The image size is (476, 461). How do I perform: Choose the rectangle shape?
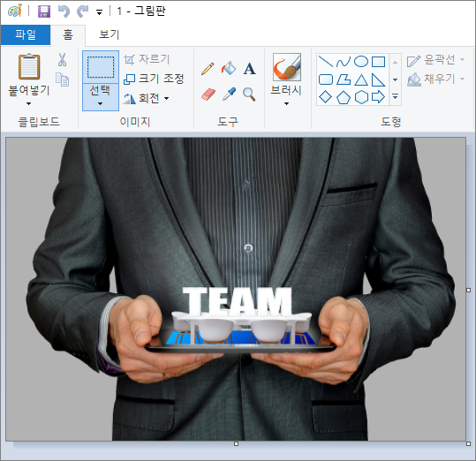[x=379, y=62]
